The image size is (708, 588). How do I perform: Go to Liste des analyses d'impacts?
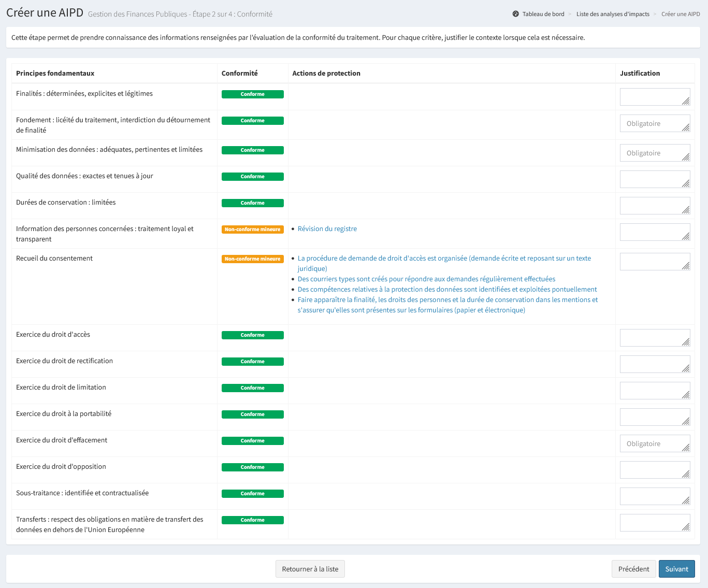pos(613,14)
